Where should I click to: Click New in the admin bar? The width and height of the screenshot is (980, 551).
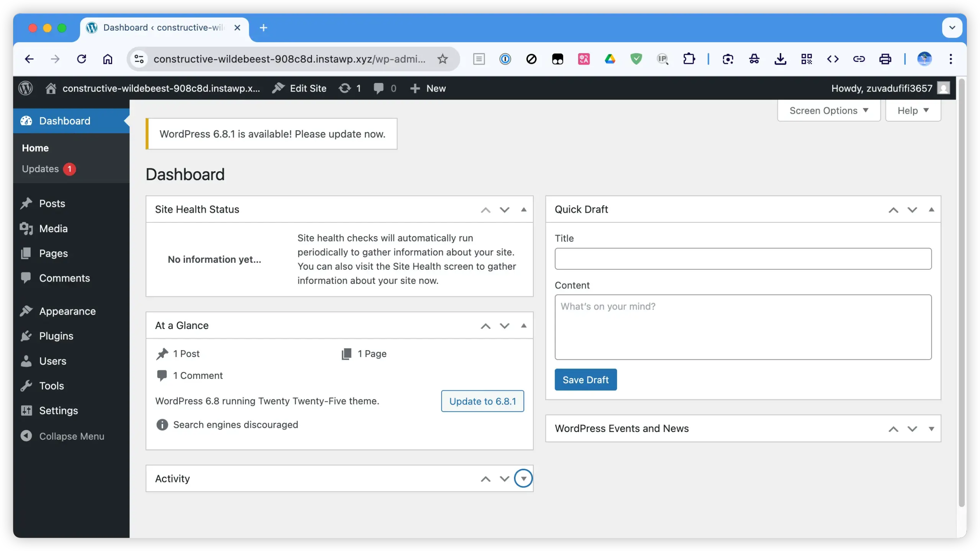[428, 88]
